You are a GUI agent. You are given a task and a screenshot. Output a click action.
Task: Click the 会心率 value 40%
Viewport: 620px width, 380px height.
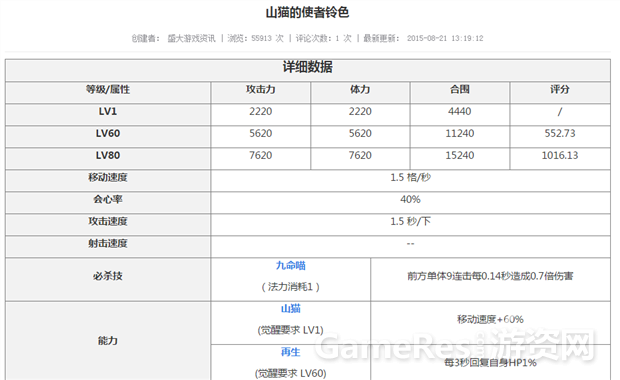click(410, 200)
